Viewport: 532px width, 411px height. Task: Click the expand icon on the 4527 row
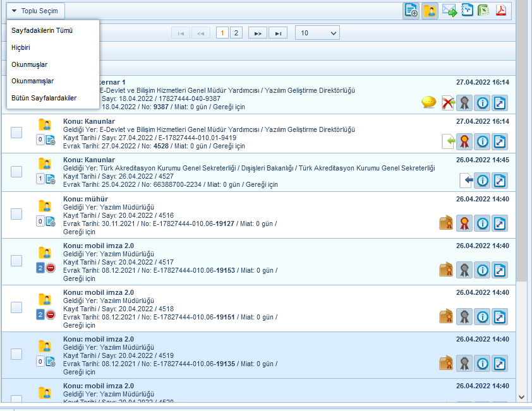500,181
